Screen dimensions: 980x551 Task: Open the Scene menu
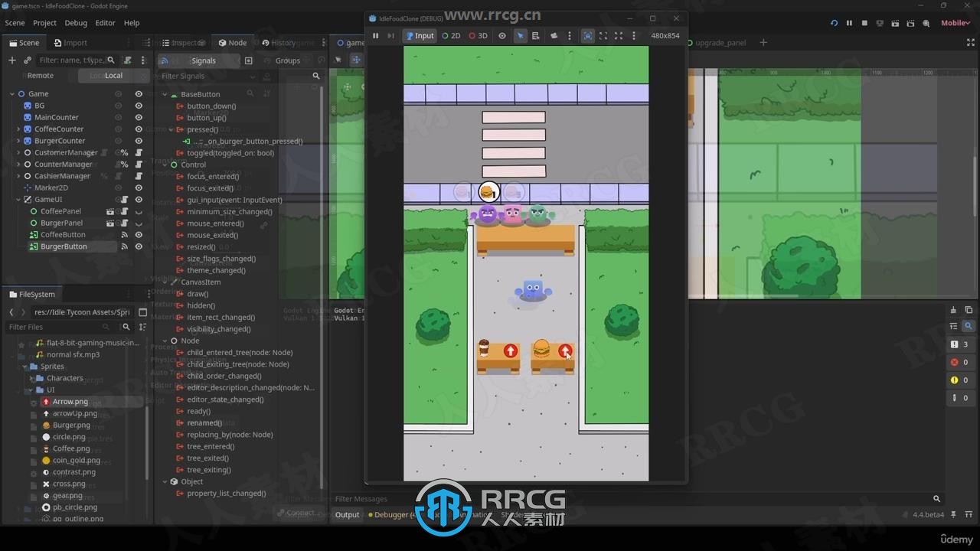pyautogui.click(x=15, y=23)
